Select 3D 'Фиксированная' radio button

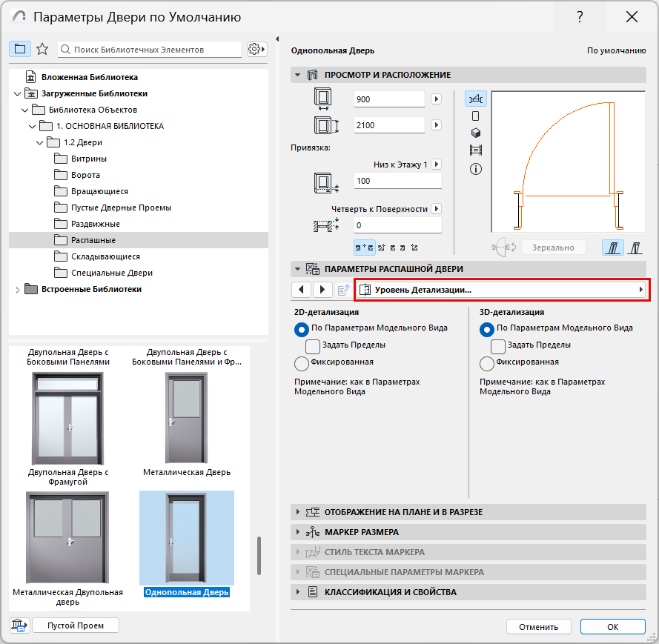[487, 364]
